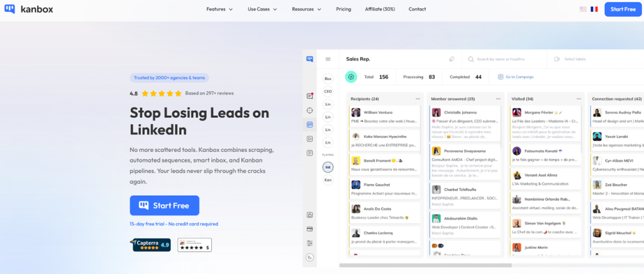Switch site language to French flag
Screen dimensions: 644x274
pos(594,9)
